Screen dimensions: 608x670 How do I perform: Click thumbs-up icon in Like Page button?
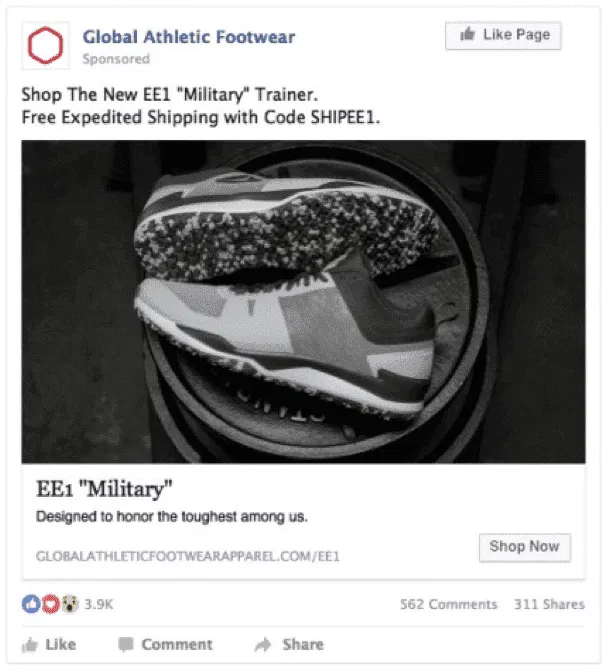tap(467, 34)
